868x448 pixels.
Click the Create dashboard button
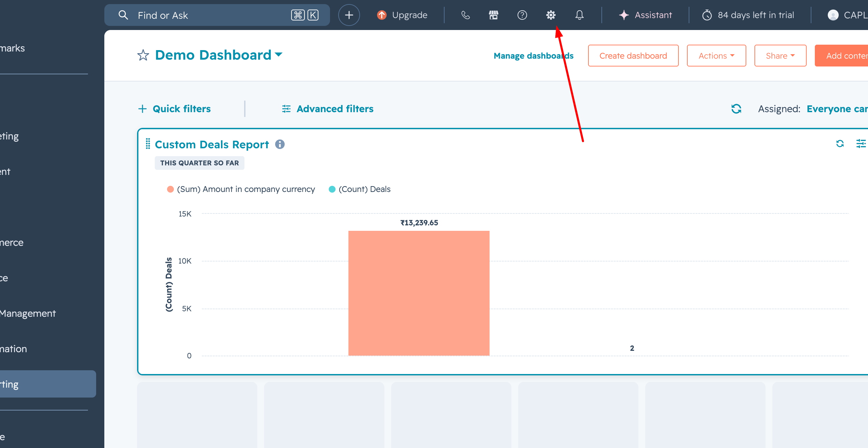[x=633, y=56]
